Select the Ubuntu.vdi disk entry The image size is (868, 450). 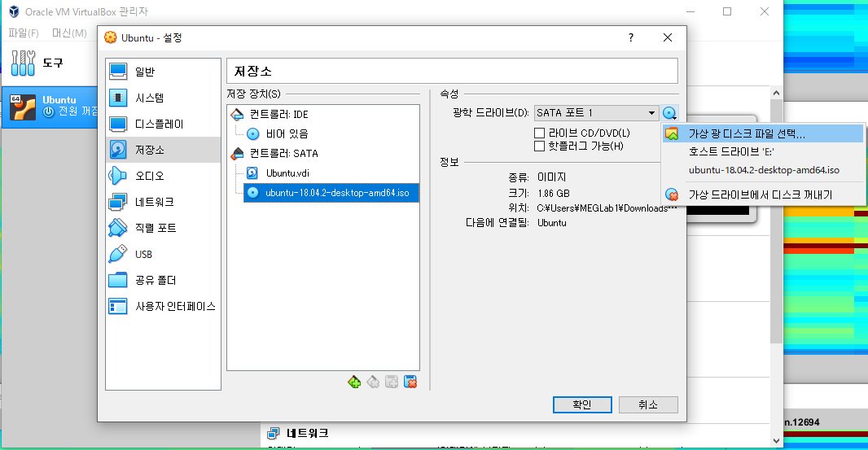[x=278, y=173]
